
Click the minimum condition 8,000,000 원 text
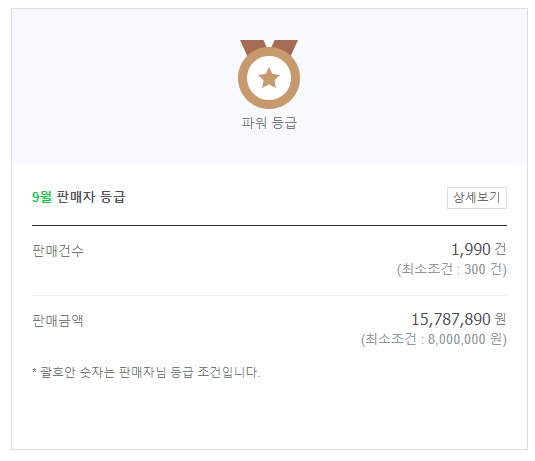coord(434,339)
